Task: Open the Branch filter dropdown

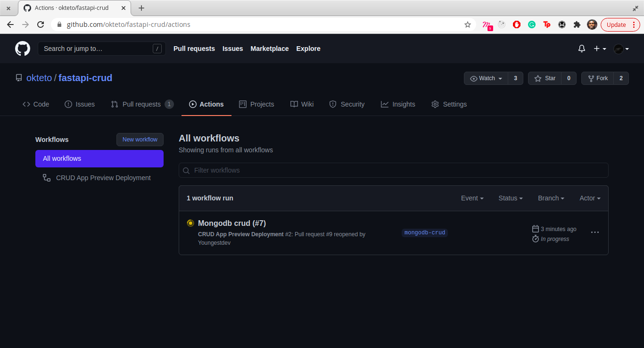Action: pyautogui.click(x=551, y=198)
